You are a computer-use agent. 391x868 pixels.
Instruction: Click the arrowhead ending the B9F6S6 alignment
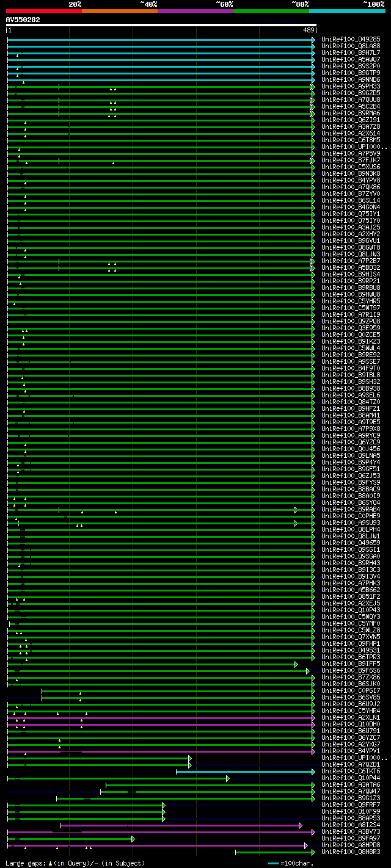click(x=308, y=671)
